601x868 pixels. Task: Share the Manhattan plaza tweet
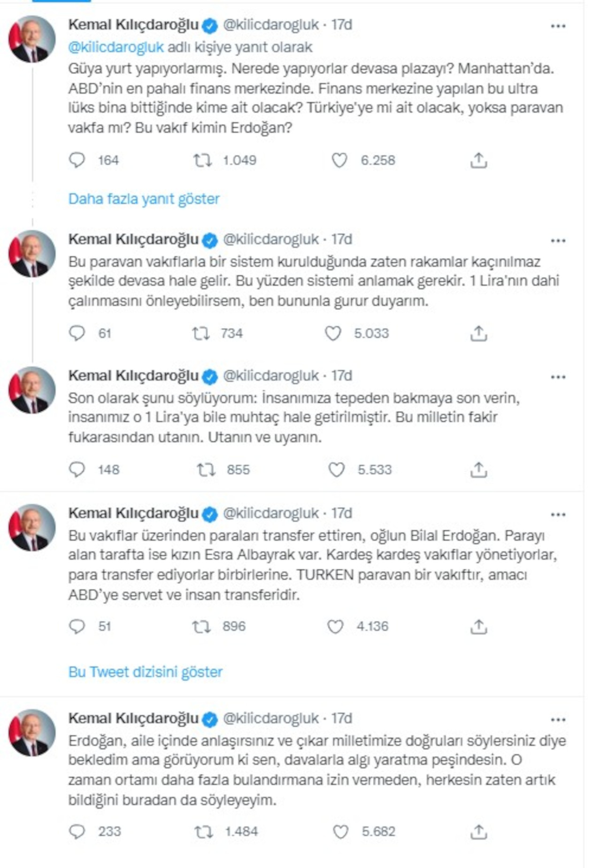tap(478, 160)
